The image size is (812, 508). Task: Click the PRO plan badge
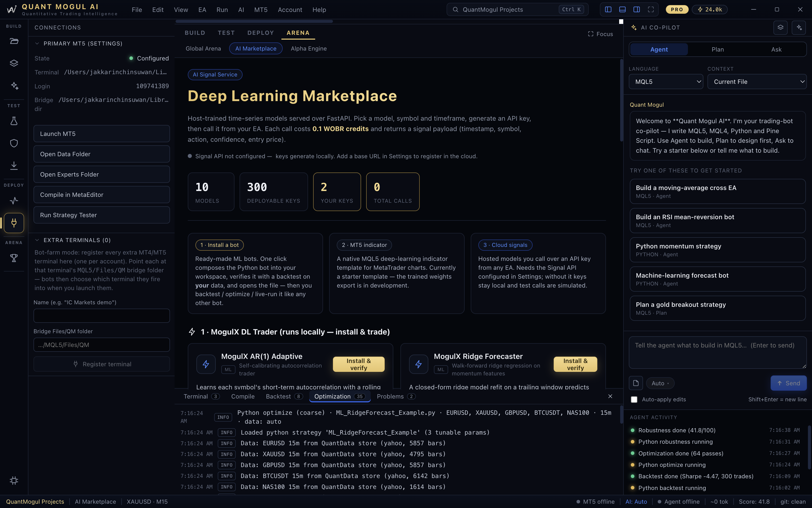click(x=677, y=9)
